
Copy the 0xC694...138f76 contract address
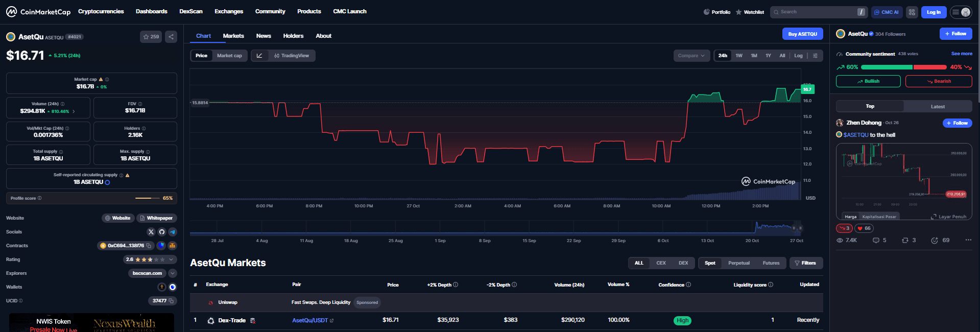pos(149,246)
